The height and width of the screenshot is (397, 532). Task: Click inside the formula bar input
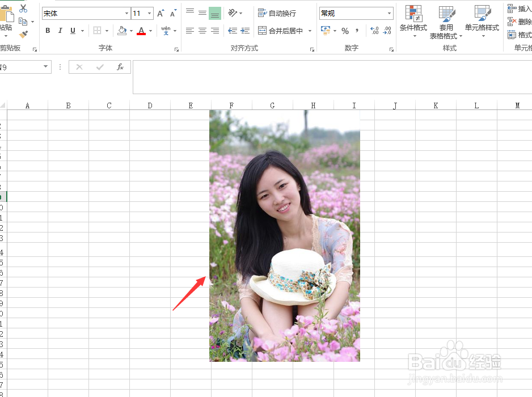click(332, 77)
